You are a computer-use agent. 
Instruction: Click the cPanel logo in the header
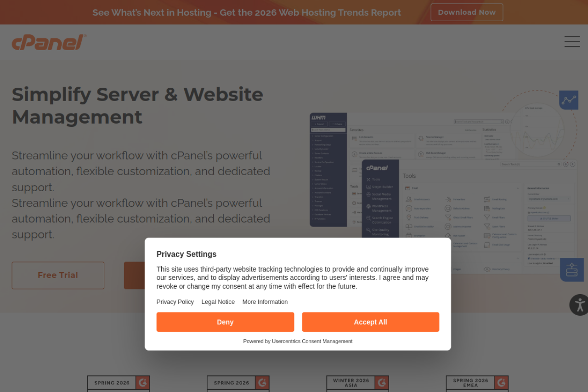[x=49, y=42]
